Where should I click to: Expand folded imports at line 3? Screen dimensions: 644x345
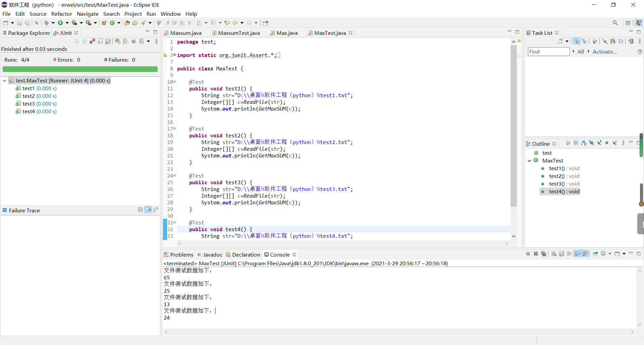tap(175, 55)
